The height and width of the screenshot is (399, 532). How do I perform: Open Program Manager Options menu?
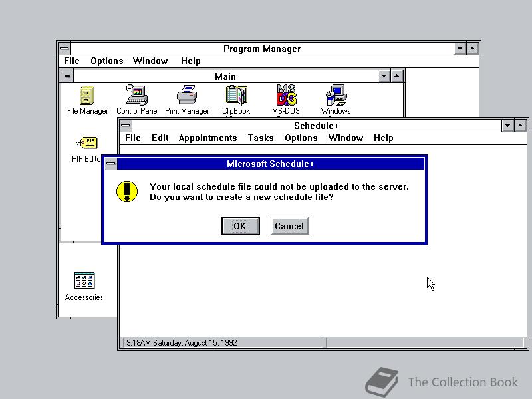coord(107,61)
